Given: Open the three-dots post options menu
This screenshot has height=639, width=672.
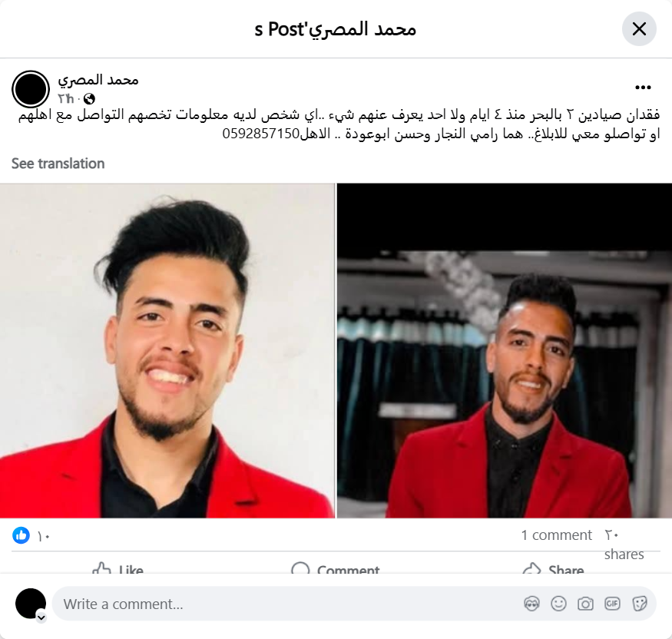Looking at the screenshot, I should pyautogui.click(x=643, y=88).
